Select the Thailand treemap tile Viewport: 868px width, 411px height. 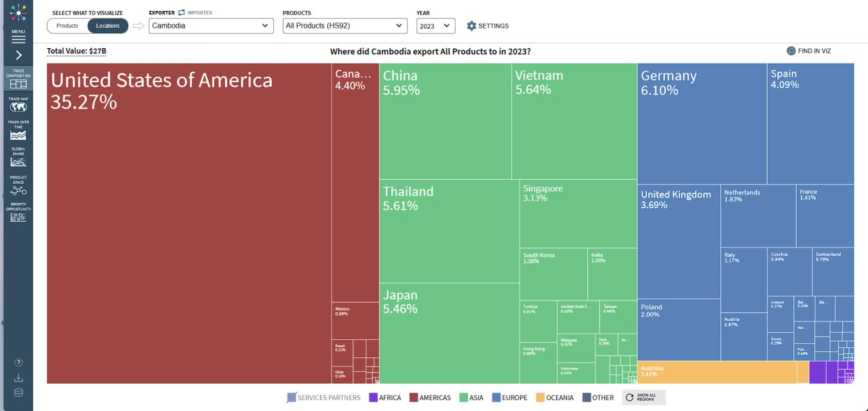[x=449, y=231]
